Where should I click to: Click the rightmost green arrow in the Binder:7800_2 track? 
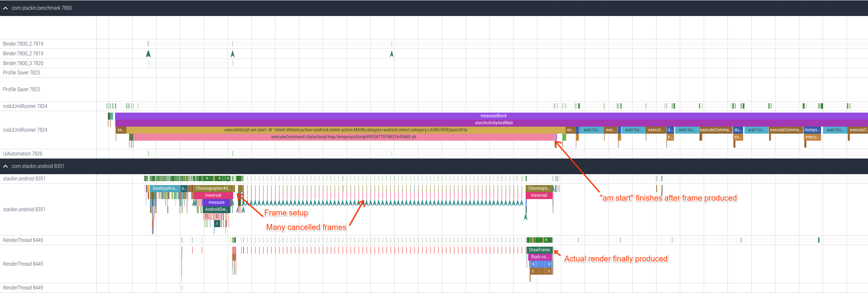(x=391, y=54)
